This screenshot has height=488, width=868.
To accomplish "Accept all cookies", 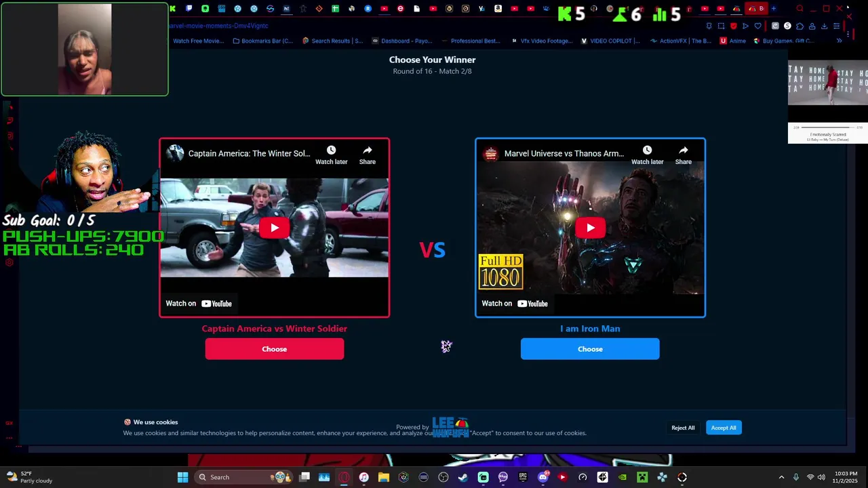I will coord(724,428).
